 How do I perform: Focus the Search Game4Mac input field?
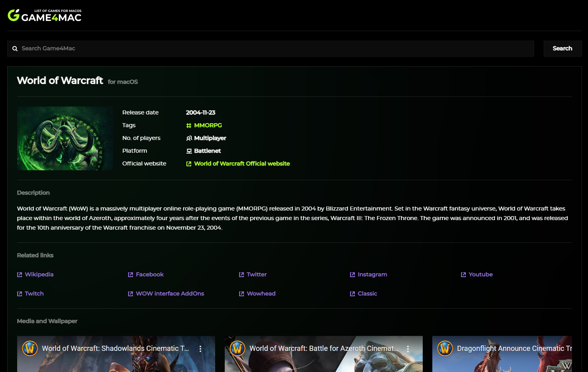271,49
